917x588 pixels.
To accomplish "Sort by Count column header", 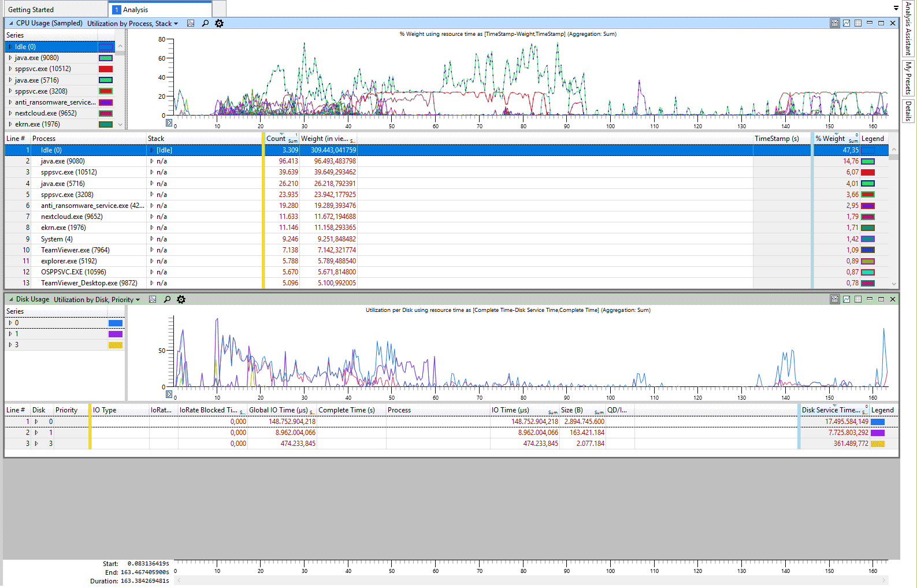I will click(281, 139).
